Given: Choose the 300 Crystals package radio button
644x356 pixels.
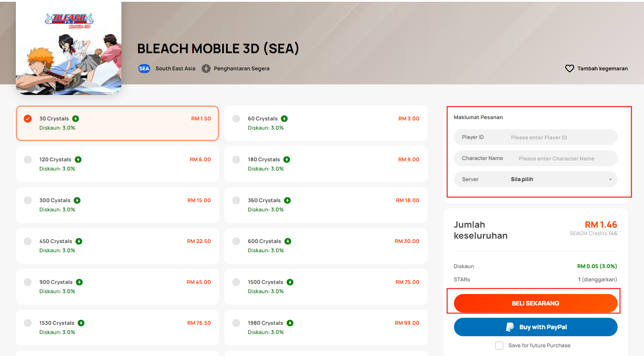Looking at the screenshot, I should [28, 200].
